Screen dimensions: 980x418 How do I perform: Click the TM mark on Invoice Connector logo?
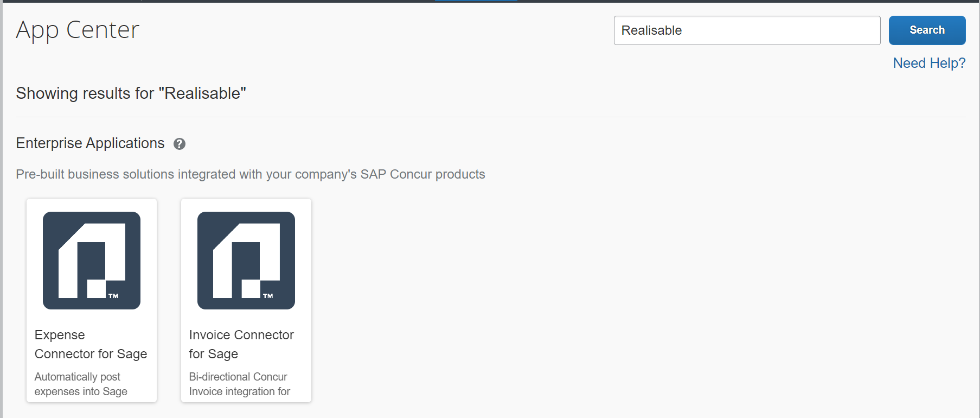(x=268, y=296)
